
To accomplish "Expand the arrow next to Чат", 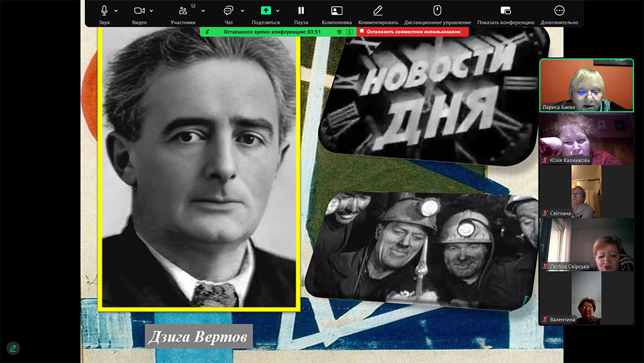I will tap(243, 11).
